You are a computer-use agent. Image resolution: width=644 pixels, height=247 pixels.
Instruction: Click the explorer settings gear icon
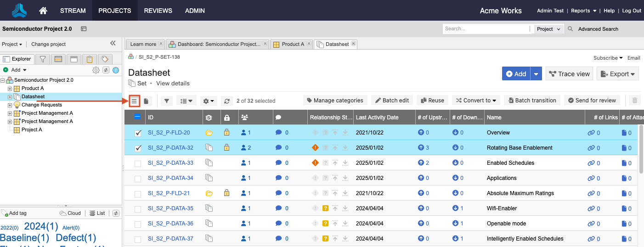[96, 70]
